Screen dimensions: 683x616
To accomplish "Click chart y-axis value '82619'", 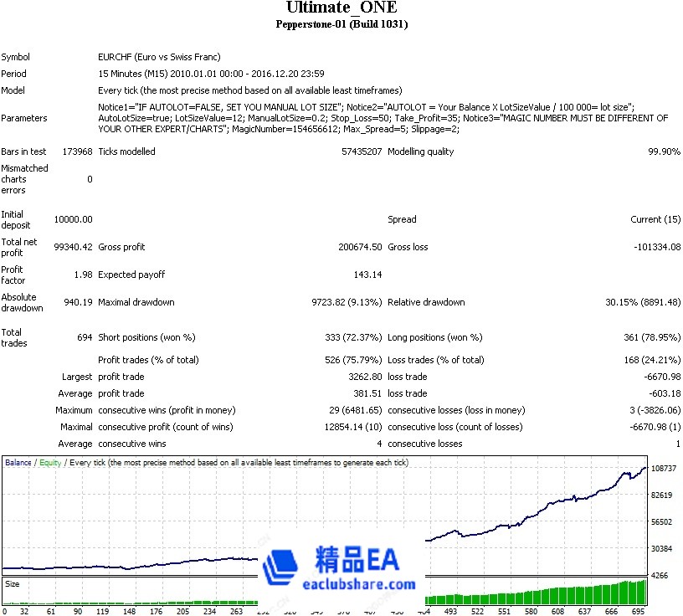I will [x=661, y=495].
